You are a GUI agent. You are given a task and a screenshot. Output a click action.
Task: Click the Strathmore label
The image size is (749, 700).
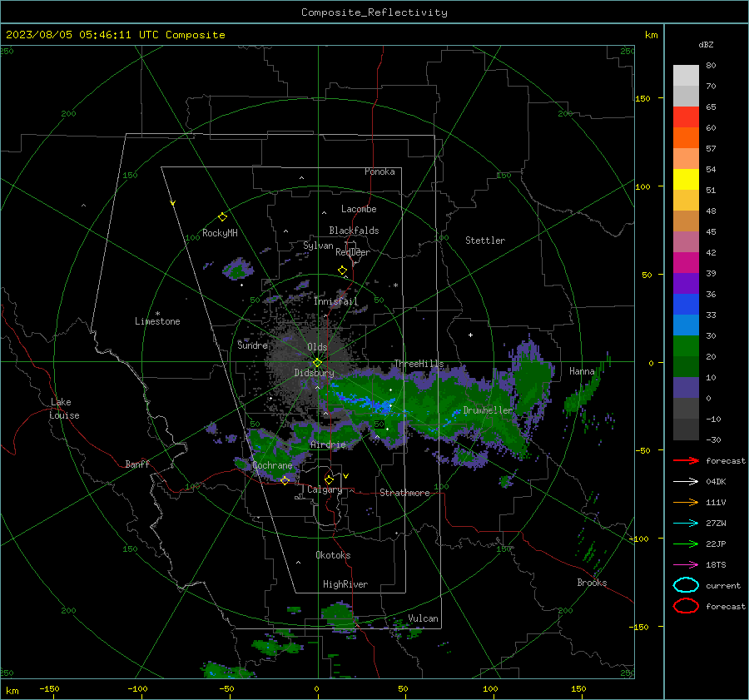(404, 493)
